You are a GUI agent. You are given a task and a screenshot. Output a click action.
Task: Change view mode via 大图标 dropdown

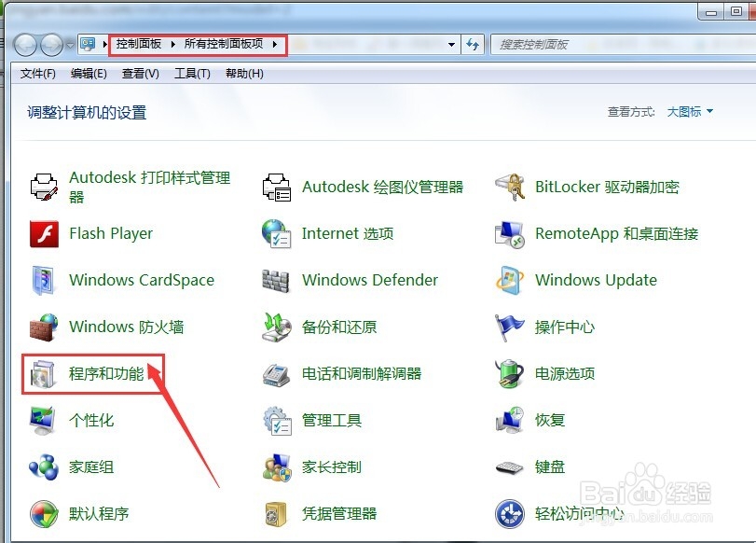coord(690,112)
